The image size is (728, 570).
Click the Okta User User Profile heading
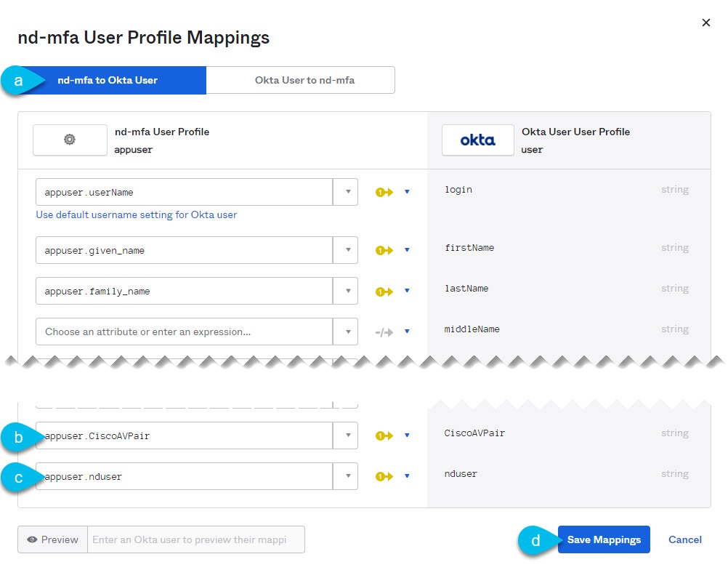(x=575, y=132)
